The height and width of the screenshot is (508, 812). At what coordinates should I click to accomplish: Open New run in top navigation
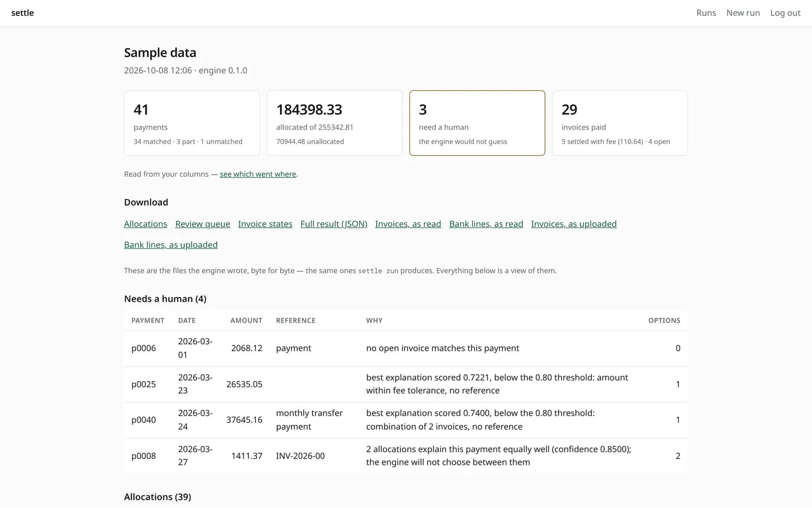tap(743, 13)
